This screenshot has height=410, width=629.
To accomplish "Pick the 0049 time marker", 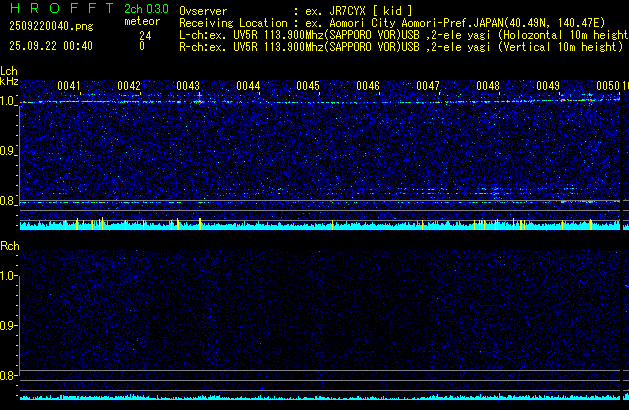I will point(548,87).
